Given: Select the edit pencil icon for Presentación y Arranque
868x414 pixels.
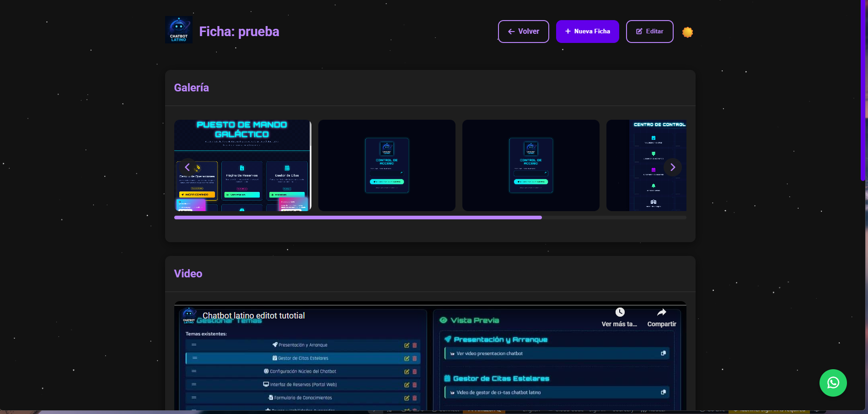Looking at the screenshot, I should [x=407, y=345].
